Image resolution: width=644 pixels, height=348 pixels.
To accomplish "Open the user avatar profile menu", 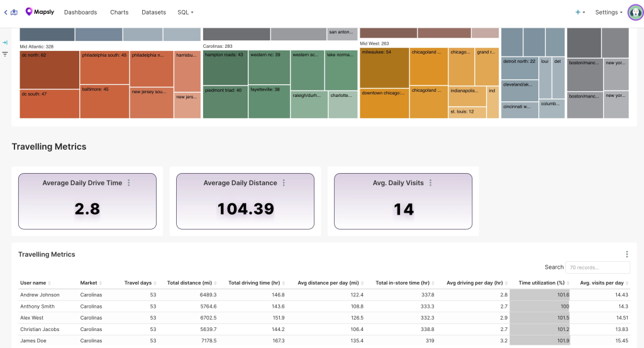I will pos(635,13).
